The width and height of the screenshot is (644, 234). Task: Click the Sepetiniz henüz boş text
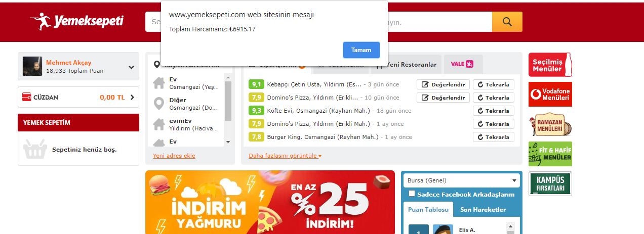[84, 150]
